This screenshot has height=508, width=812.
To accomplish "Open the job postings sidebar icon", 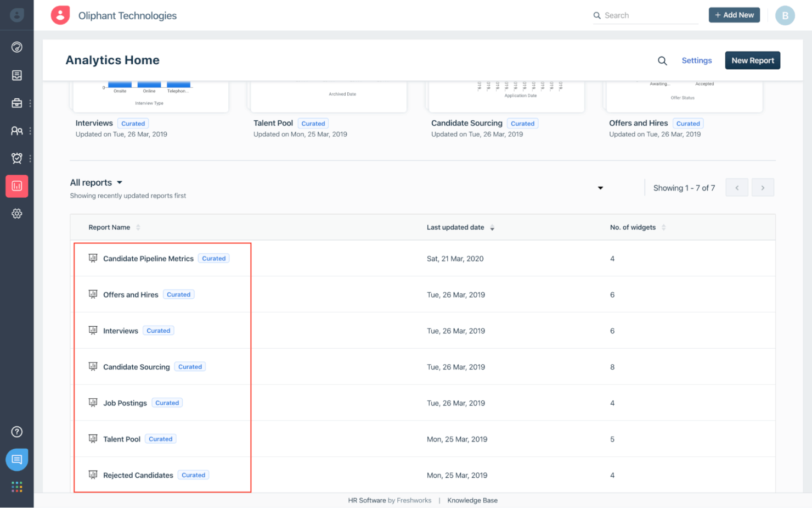I will [x=17, y=75].
